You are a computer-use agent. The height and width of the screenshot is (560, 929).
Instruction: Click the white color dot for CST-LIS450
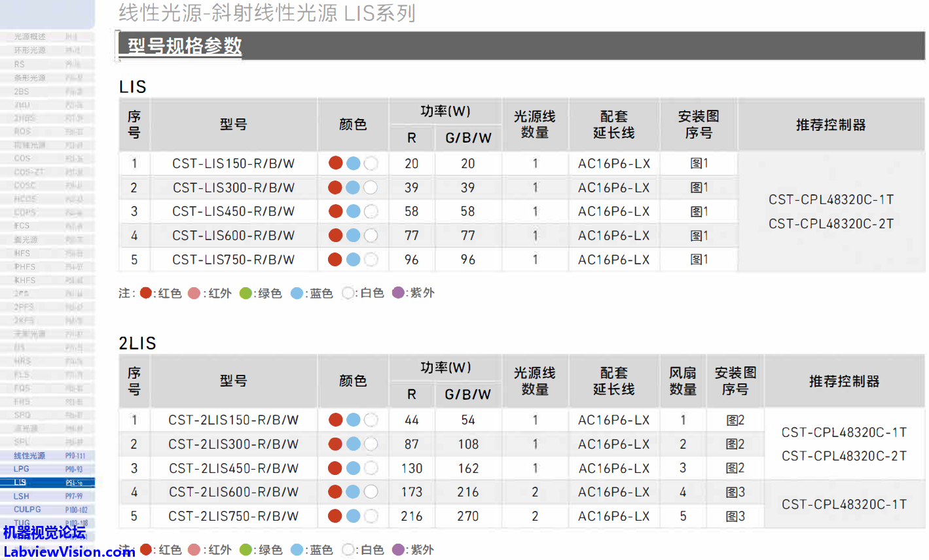[371, 211]
